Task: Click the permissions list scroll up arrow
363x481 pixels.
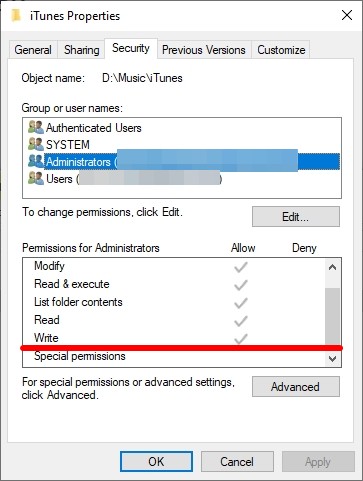Action: point(332,267)
